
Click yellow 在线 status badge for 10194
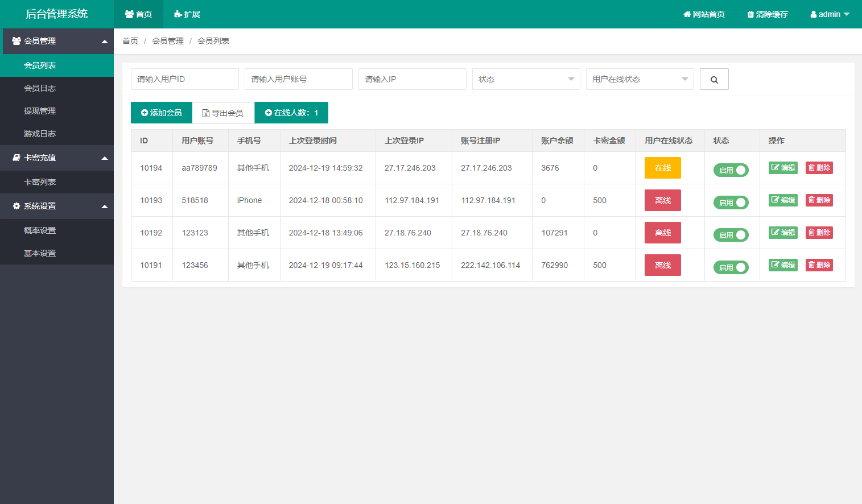(662, 168)
